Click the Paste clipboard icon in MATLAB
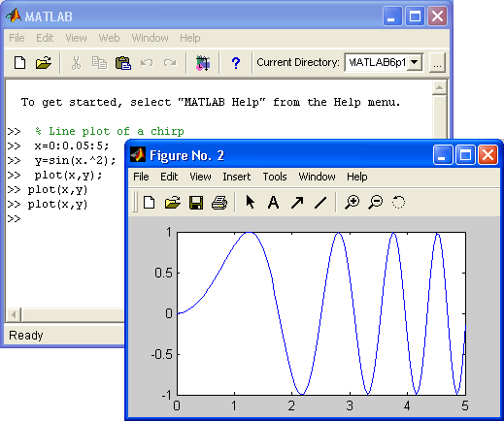504x421 pixels. (x=123, y=63)
